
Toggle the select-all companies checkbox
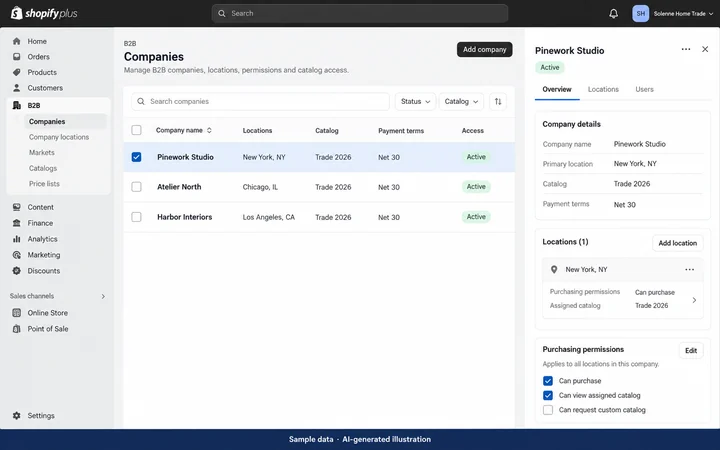click(x=136, y=130)
